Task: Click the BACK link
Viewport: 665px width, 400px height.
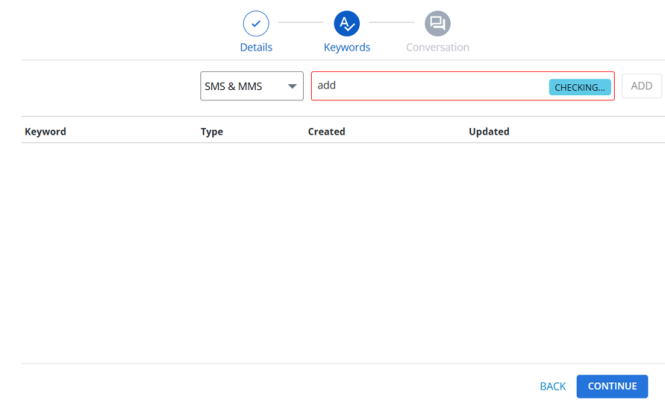Action: [552, 386]
